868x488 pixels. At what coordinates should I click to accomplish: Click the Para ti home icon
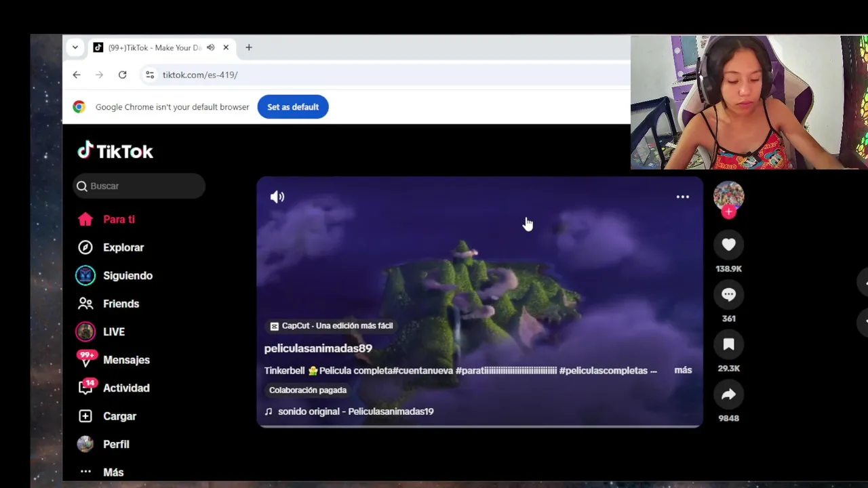(x=85, y=220)
